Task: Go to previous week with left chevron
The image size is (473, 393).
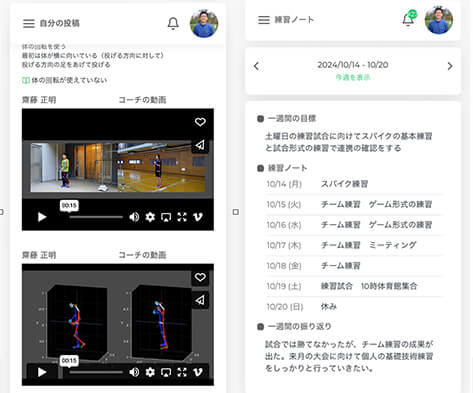Action: pos(256,66)
